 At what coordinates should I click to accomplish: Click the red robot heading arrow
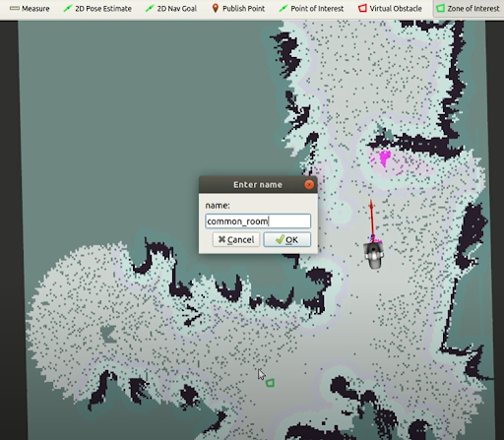pyautogui.click(x=371, y=220)
